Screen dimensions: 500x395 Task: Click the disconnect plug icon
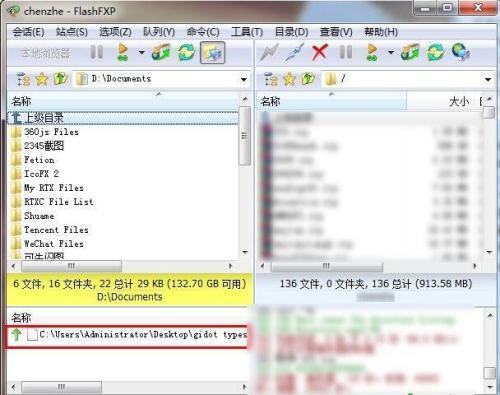(295, 53)
